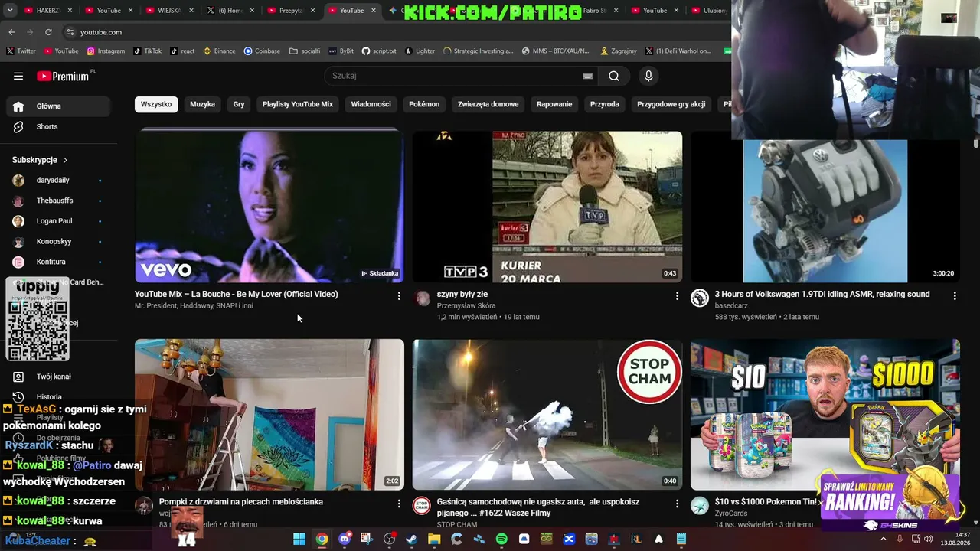Select the Wszystko filter chip
Screen dimensions: 980x551
click(156, 104)
